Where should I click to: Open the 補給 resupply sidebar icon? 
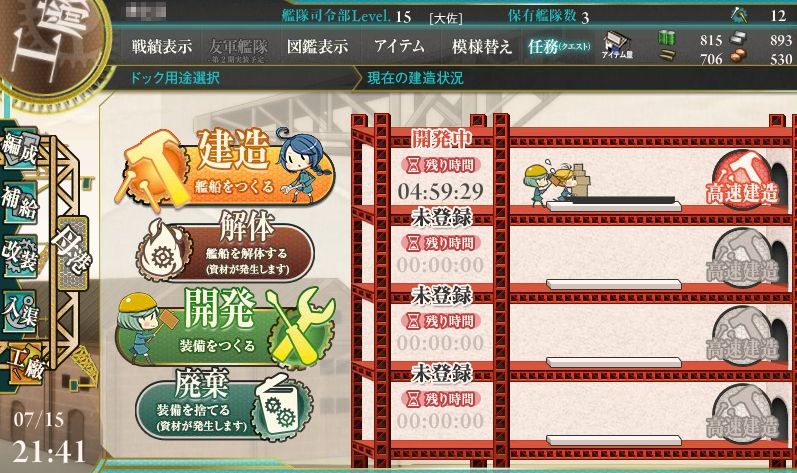[20, 202]
